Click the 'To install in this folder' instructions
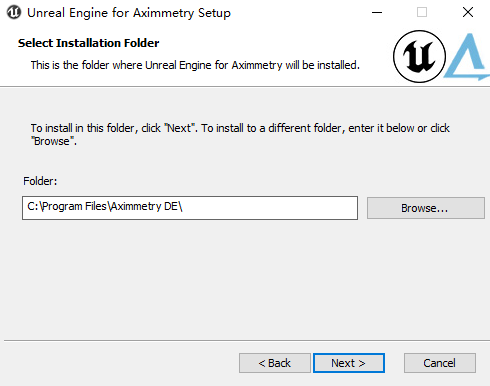The width and height of the screenshot is (490, 386). point(240,134)
